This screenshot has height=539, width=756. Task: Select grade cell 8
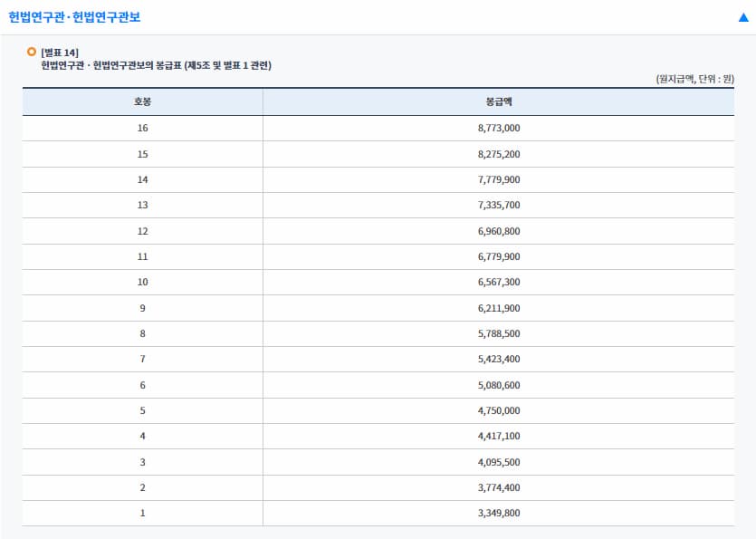click(x=143, y=334)
